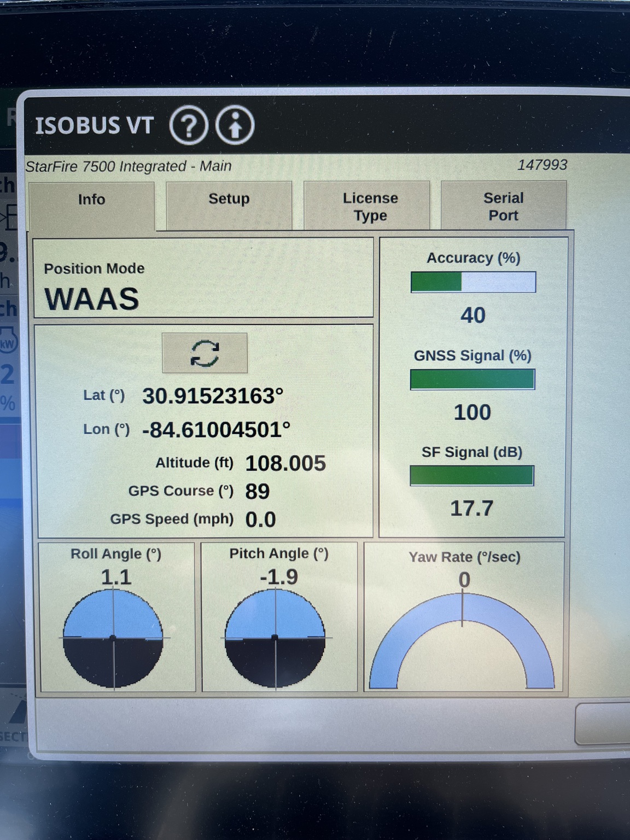Viewport: 630px width, 840px height.
Task: Click the ISOBUS VT title
Action: 95,126
